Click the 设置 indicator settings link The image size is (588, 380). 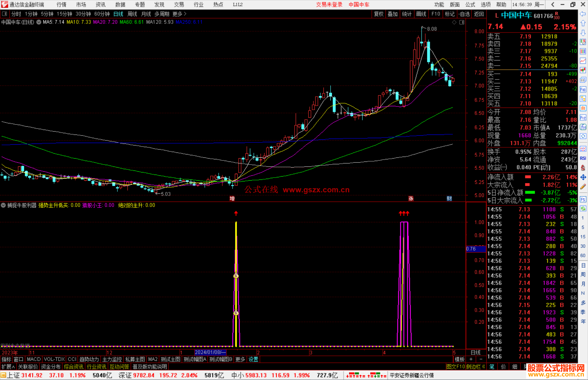[x=253, y=359]
